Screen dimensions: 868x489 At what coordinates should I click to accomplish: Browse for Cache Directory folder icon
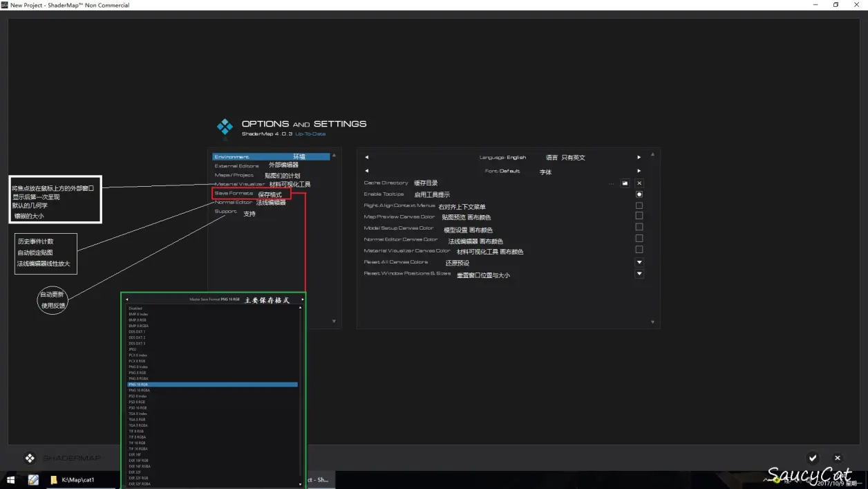625,183
